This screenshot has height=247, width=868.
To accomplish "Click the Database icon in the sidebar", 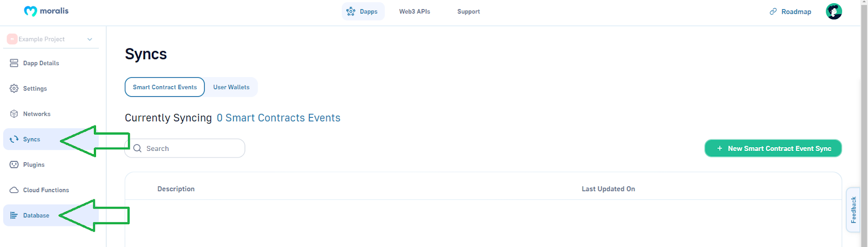I will click(14, 216).
